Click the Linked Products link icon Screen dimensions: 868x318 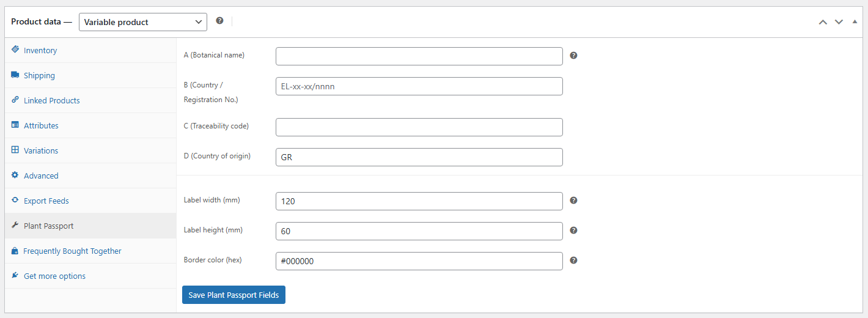click(x=15, y=100)
